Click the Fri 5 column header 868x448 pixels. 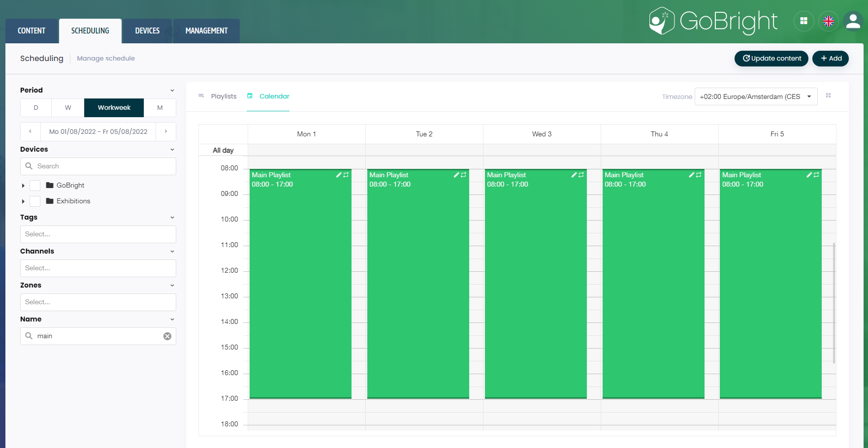[x=777, y=134]
